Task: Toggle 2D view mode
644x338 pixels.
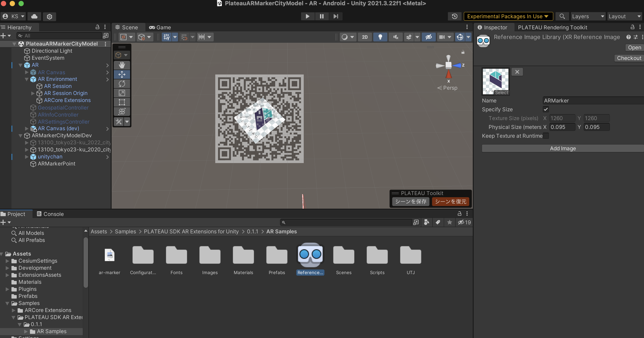Action: (x=365, y=37)
